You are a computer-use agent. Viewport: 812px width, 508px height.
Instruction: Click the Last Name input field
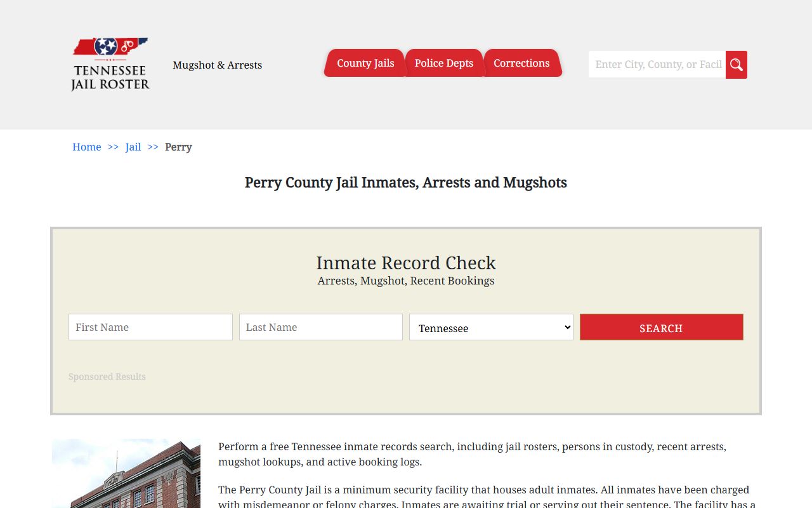tap(321, 327)
